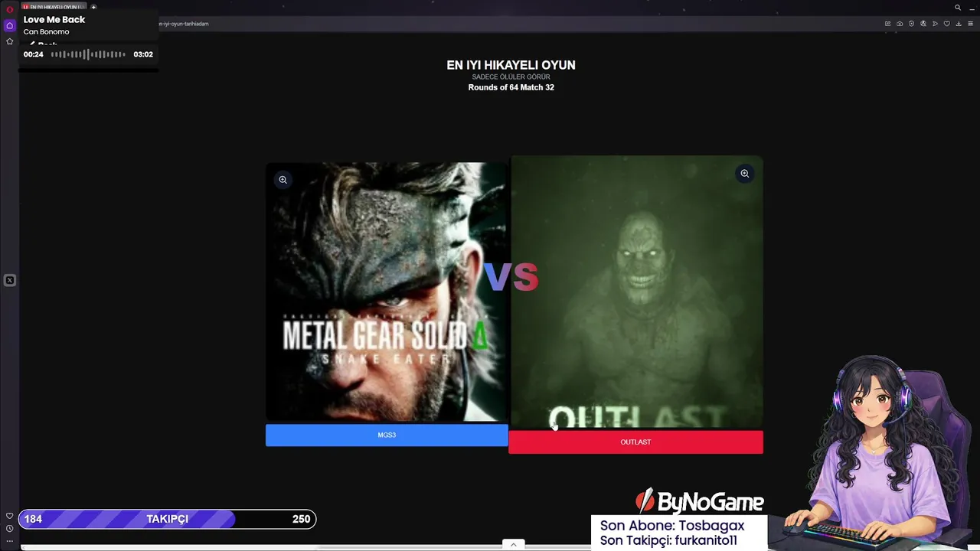Zoom into Outlast image
Viewport: 980px width, 551px height.
[x=744, y=174]
